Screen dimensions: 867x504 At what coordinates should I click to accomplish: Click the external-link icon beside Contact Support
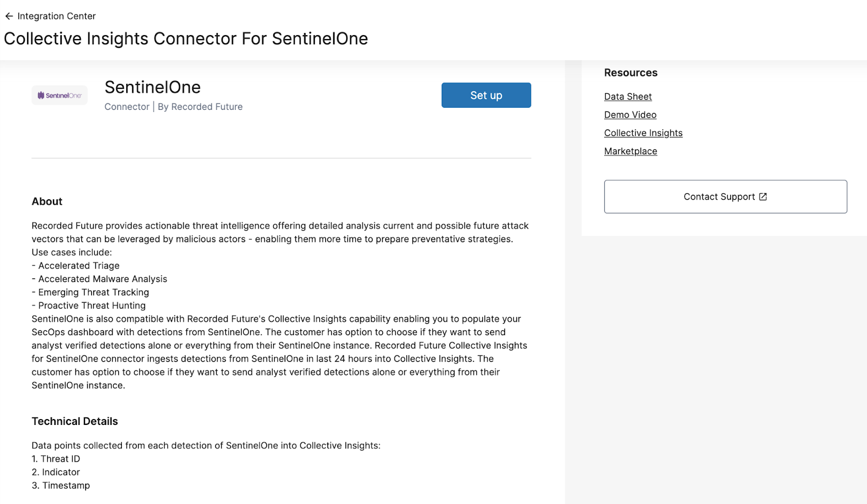(x=763, y=197)
